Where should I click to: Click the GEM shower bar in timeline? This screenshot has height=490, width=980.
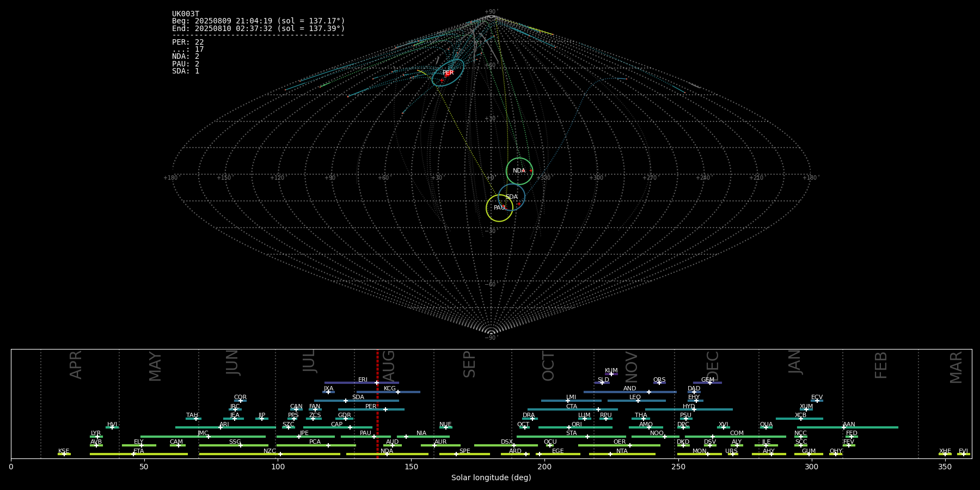point(707,383)
